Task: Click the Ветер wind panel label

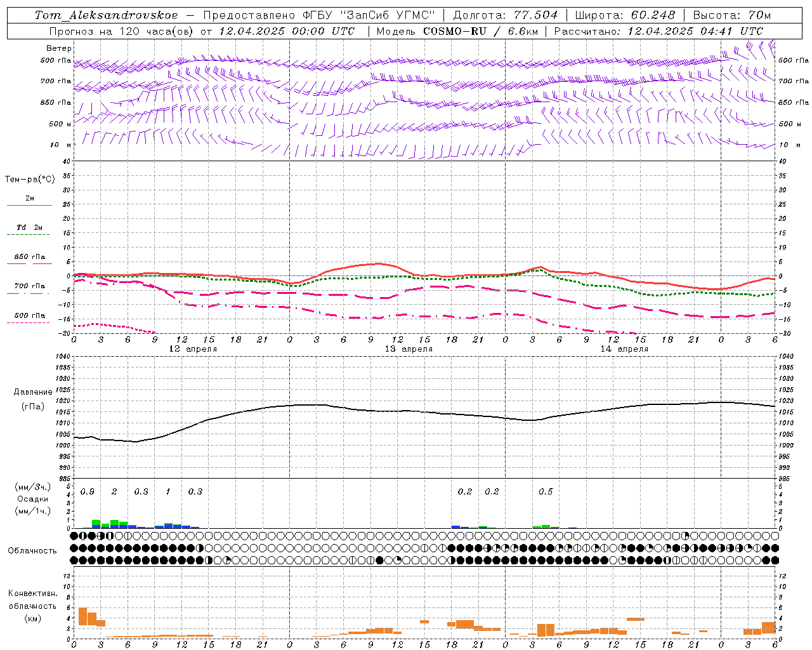Action: (x=59, y=48)
